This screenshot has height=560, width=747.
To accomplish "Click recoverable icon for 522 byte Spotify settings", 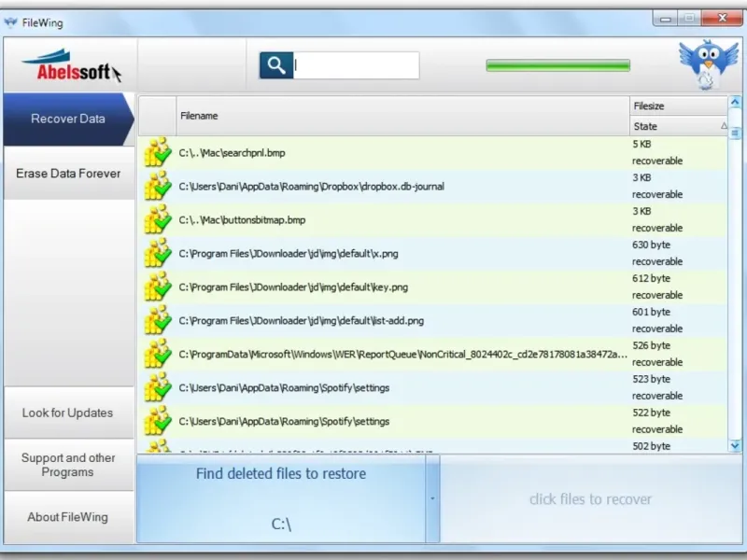I will pyautogui.click(x=158, y=421).
